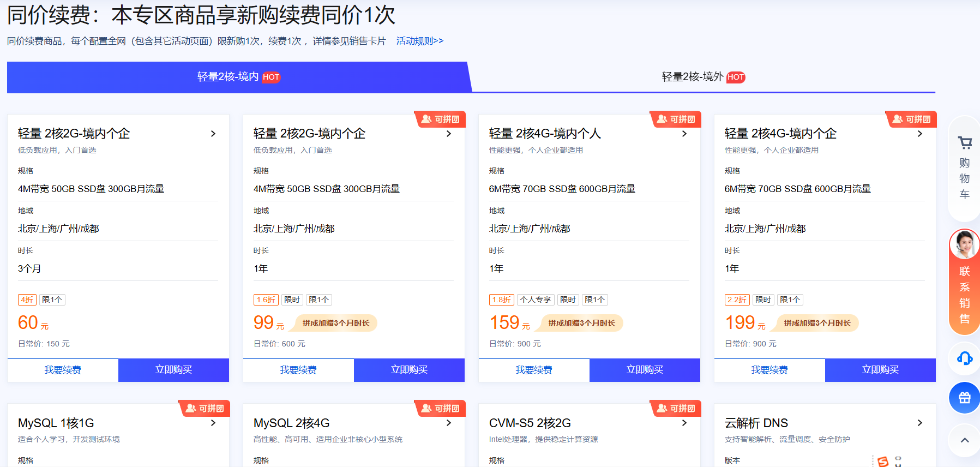Expand the 1年 轻量 2核2G-境内个企 card arrow

coord(449,134)
